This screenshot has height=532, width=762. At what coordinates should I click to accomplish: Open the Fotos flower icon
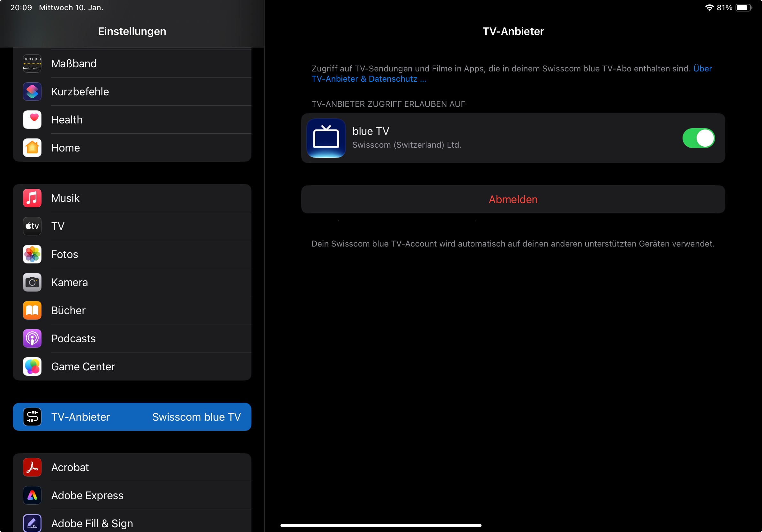click(x=32, y=254)
